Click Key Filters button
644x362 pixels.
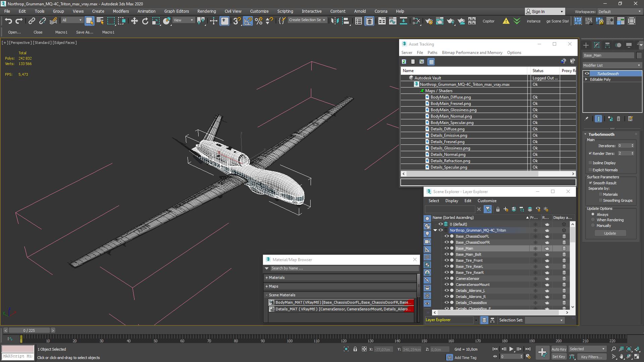pyautogui.click(x=591, y=357)
